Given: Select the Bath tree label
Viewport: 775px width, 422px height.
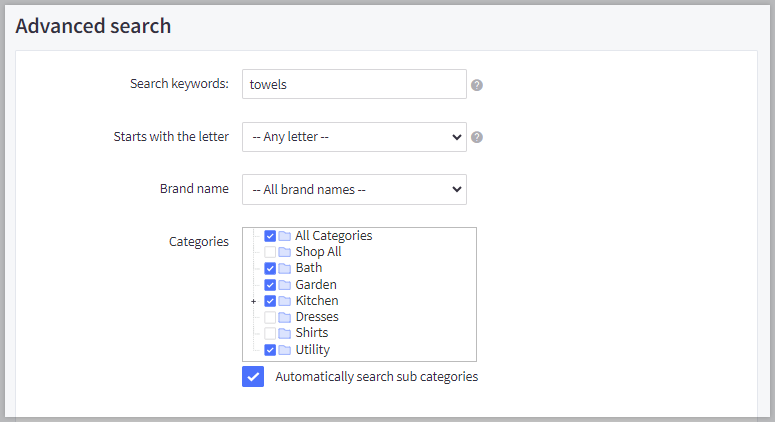Looking at the screenshot, I should (309, 268).
